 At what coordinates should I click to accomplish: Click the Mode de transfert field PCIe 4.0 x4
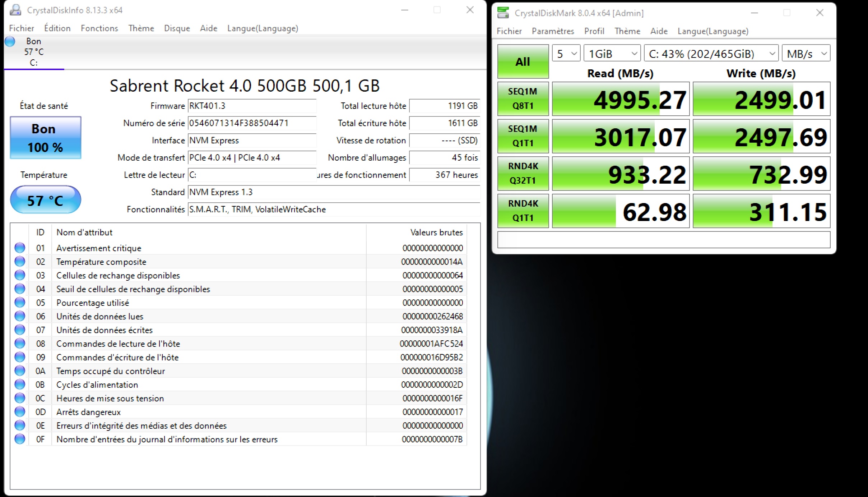click(x=252, y=157)
